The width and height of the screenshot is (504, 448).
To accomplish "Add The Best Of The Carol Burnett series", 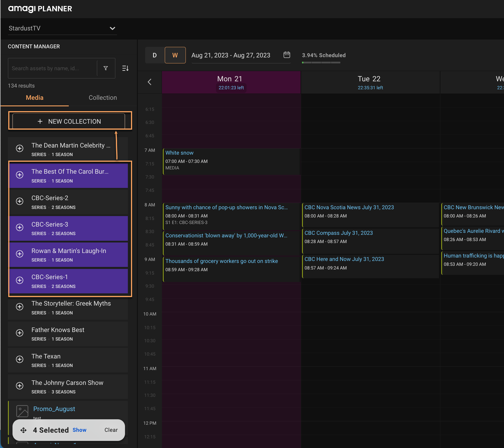I will point(20,175).
